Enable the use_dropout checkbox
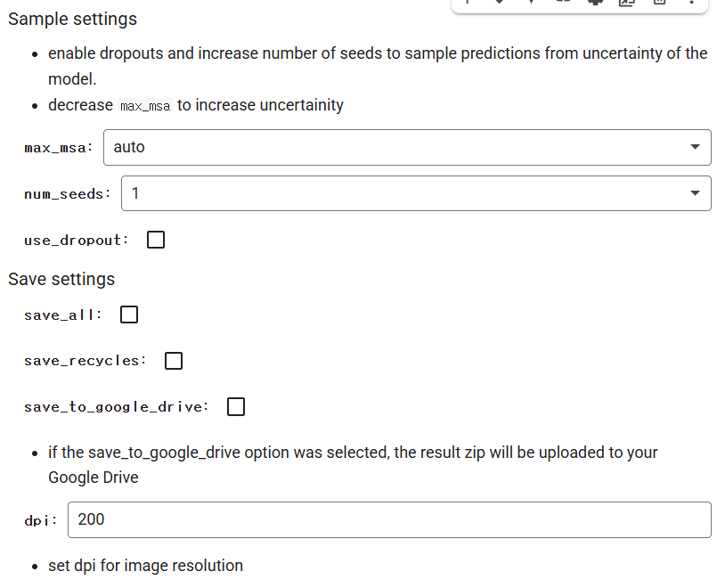Image resolution: width=717 pixels, height=588 pixels. [156, 240]
